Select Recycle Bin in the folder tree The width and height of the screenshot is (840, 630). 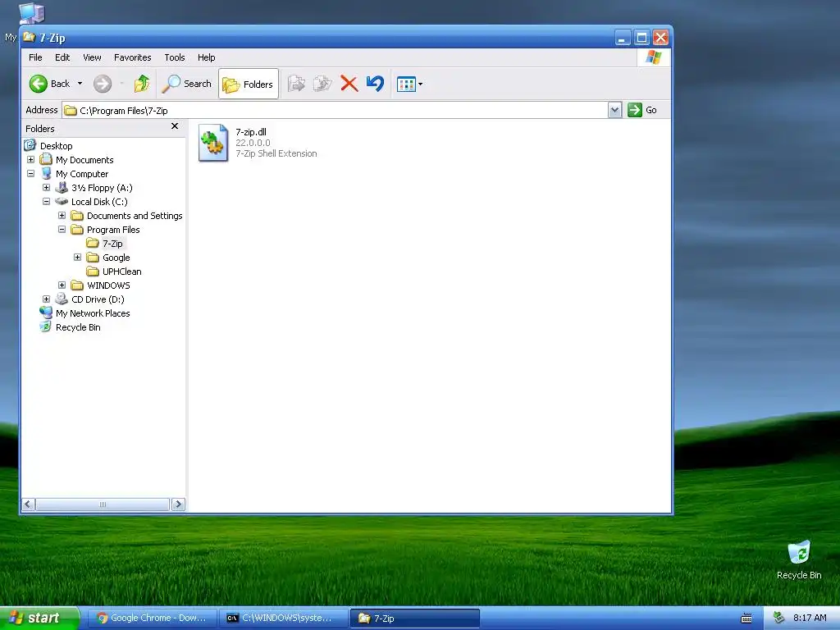[78, 326]
